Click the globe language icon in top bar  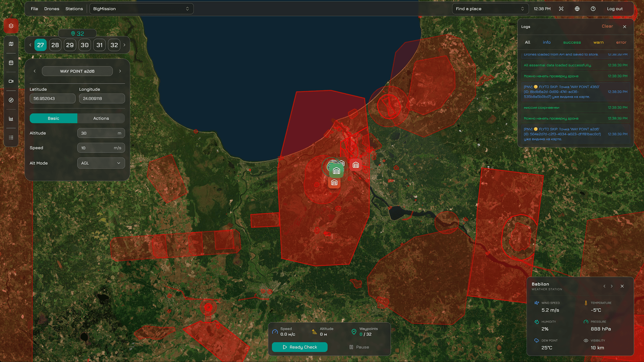[x=577, y=9]
